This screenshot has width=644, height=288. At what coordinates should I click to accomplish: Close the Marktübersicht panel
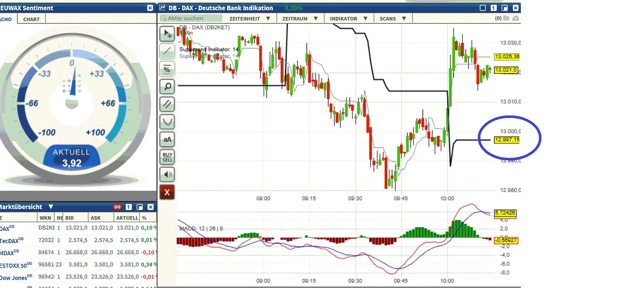click(x=150, y=207)
